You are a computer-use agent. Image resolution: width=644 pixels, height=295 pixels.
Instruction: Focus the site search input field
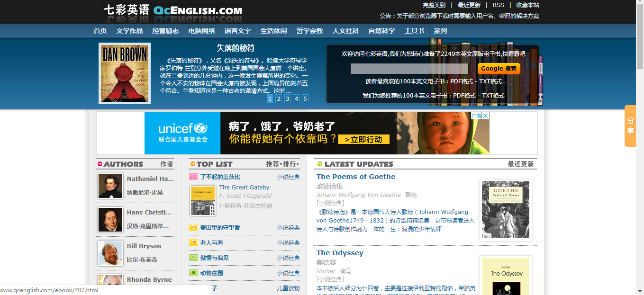click(x=409, y=69)
